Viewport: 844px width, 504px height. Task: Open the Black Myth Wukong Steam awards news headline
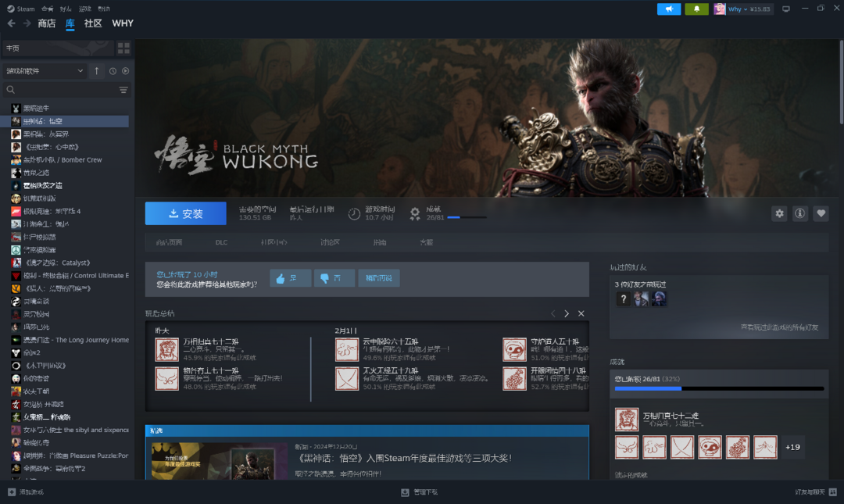click(406, 458)
